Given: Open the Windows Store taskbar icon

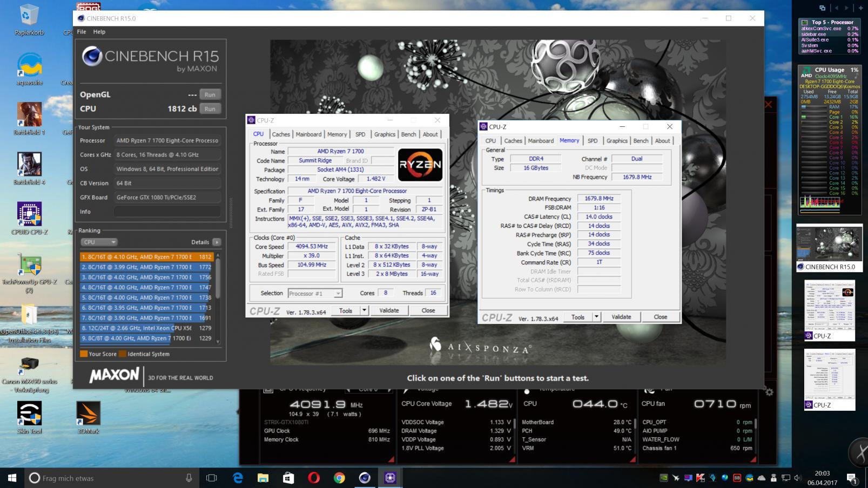Looking at the screenshot, I should 288,478.
